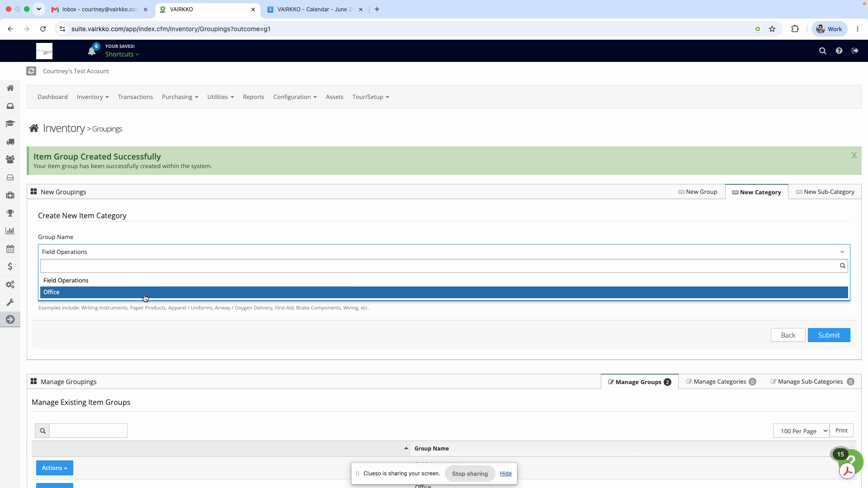Click the Print button

pos(841,431)
